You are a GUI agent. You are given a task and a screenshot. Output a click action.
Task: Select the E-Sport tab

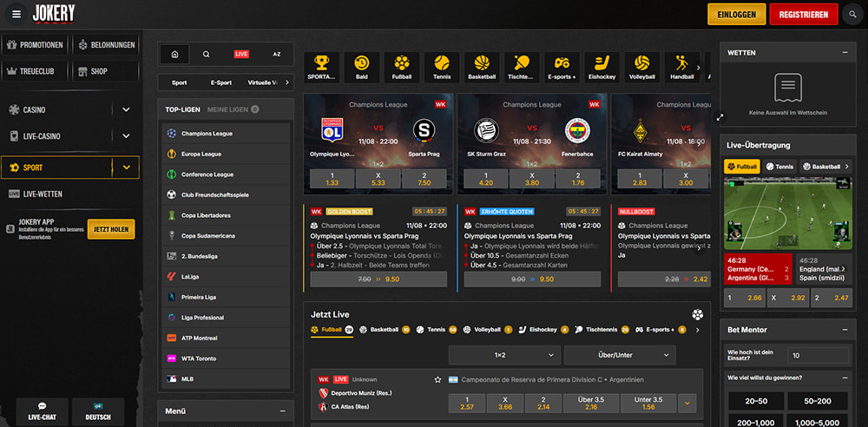click(220, 82)
